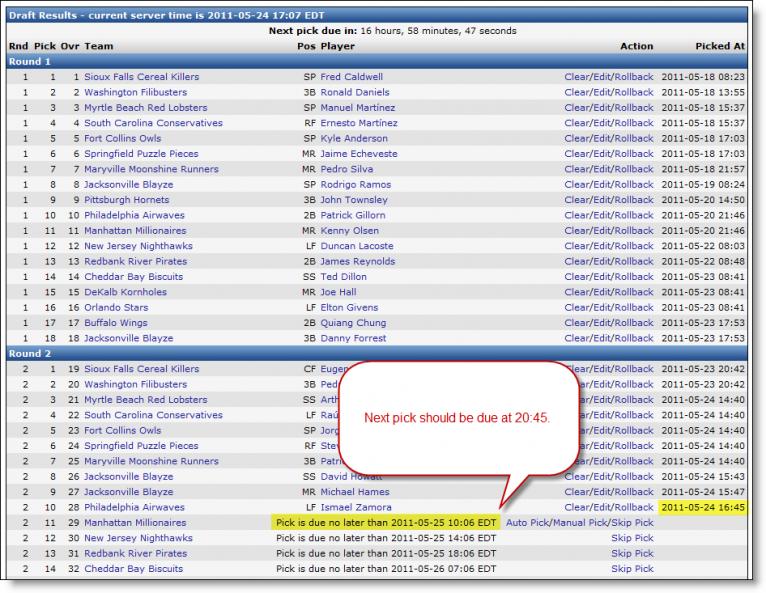Screen dimensions: 766x593
Task: Open the Fort Collins Owls link in Round 1
Action: coord(122,138)
